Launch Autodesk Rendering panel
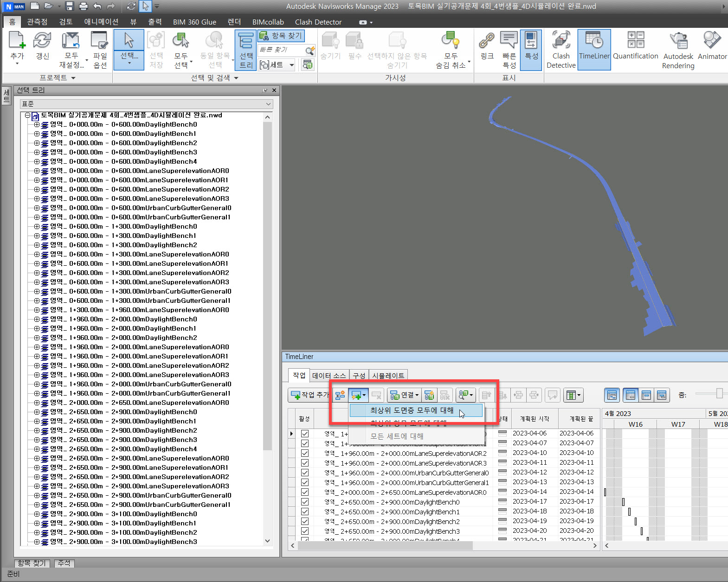 pos(678,50)
